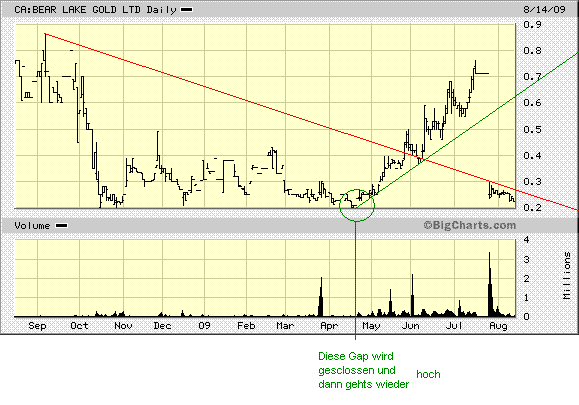This screenshot has width=579, height=405.
Task: Click the volume axis label 0
Action: coord(527,316)
